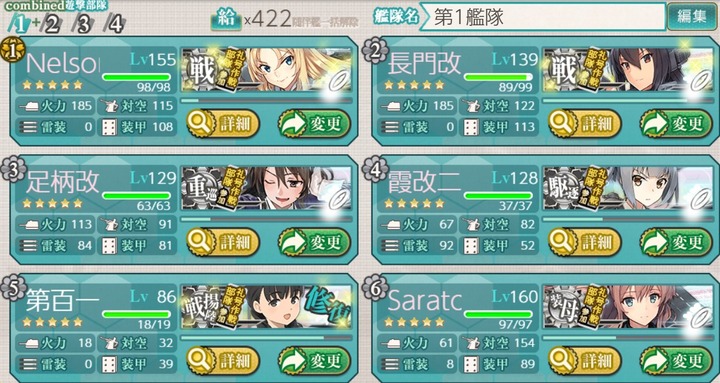Click 変更 for 第百一 transport ship

pyautogui.click(x=315, y=360)
